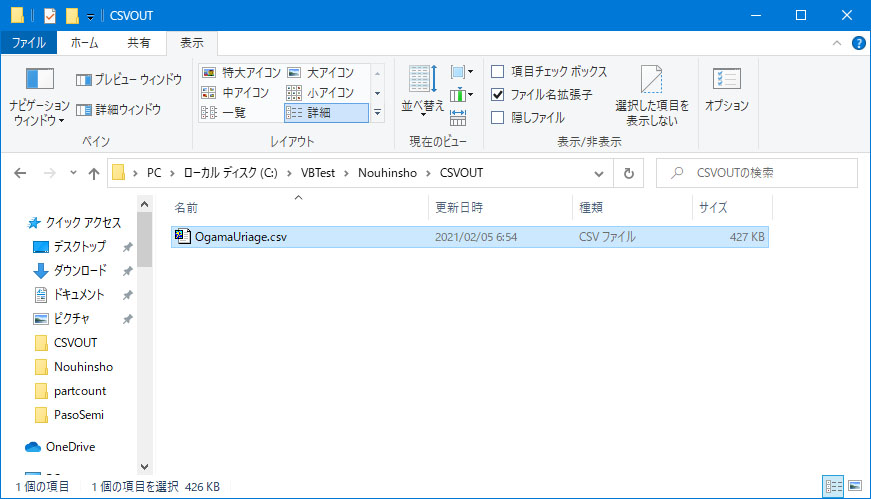Enable the item check boxes (項目チェックボックス) option
The image size is (871, 499).
(x=498, y=72)
